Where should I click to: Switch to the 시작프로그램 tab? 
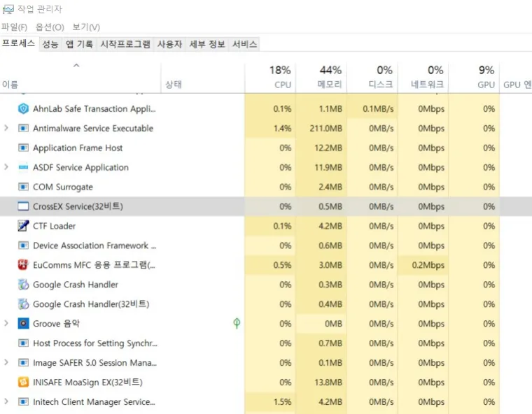point(125,44)
